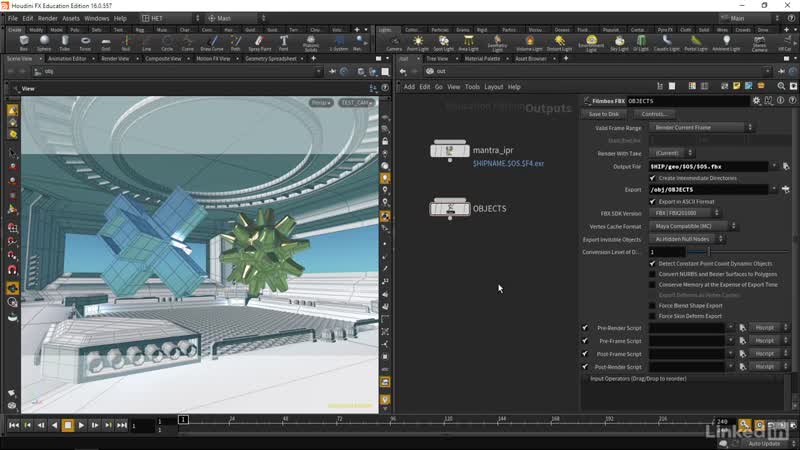800x450 pixels.
Task: Add an Area Light
Action: click(468, 43)
